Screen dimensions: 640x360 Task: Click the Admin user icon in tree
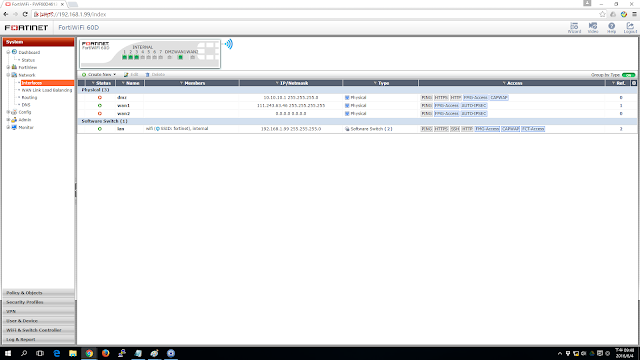[x=14, y=120]
